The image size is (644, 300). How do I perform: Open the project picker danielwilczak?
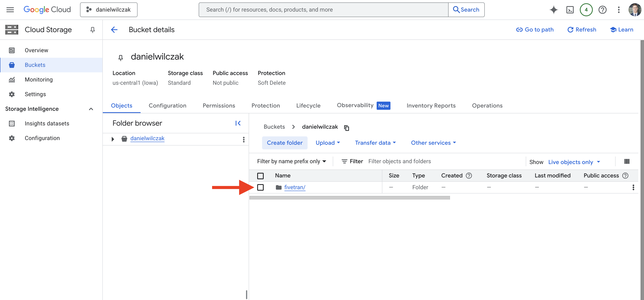(x=109, y=10)
